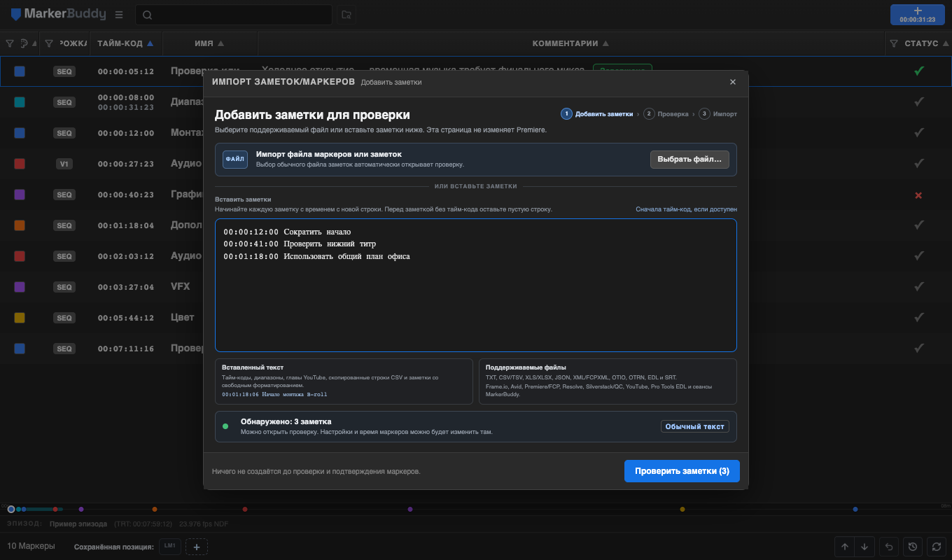Open history clock icon in bottom toolbar
Screen dimensions: 952x560
click(x=912, y=547)
